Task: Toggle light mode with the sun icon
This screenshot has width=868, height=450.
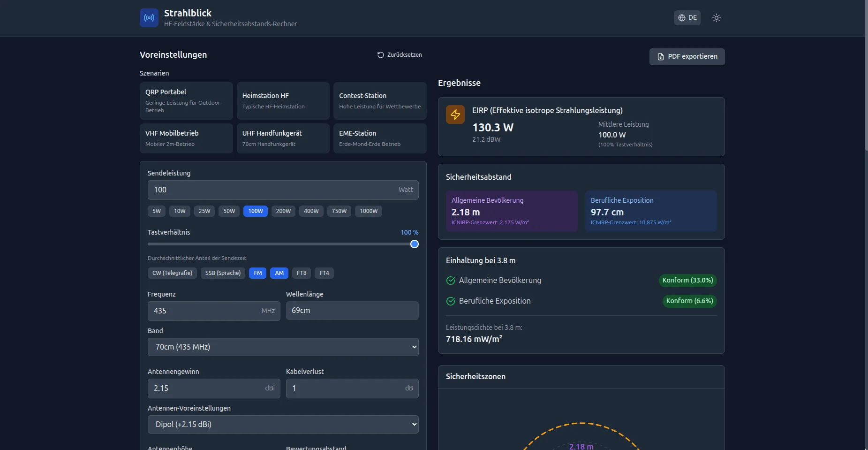Action: (716, 17)
